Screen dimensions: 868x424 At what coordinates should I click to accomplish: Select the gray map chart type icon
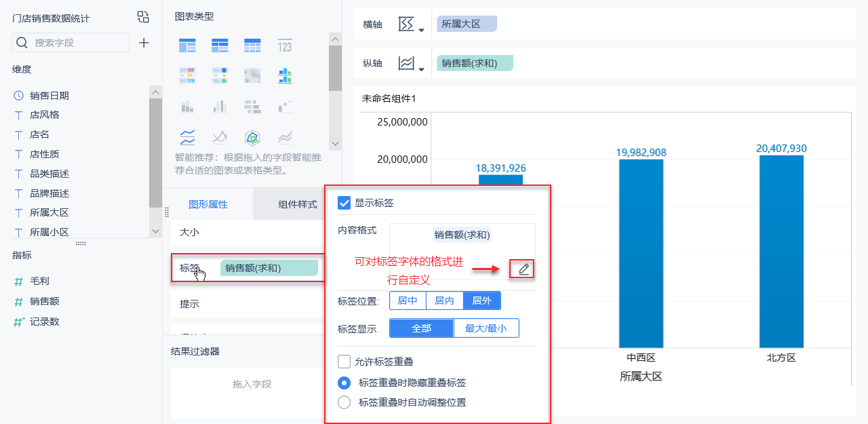[x=252, y=75]
